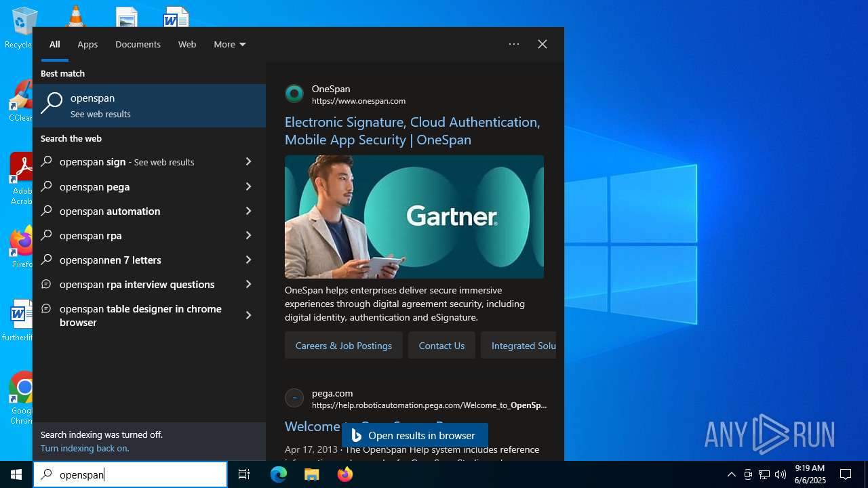The image size is (868, 488).
Task: Open the onespan.com URL
Action: 359,101
